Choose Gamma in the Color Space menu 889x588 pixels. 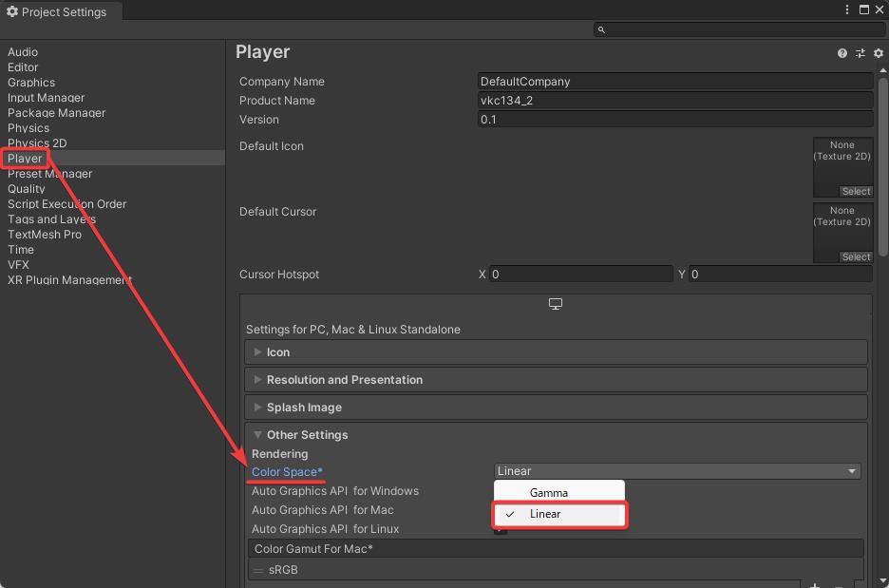coord(549,493)
